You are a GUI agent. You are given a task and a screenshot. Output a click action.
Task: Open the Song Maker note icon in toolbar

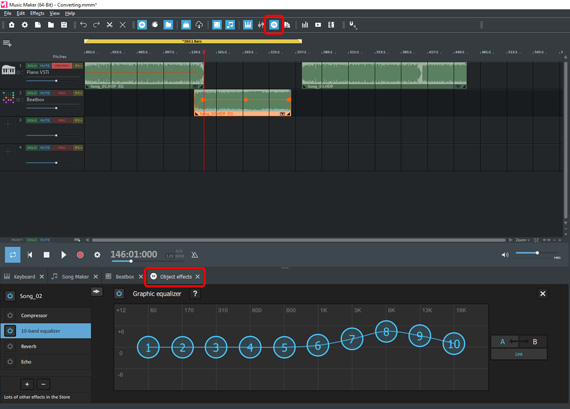point(230,25)
